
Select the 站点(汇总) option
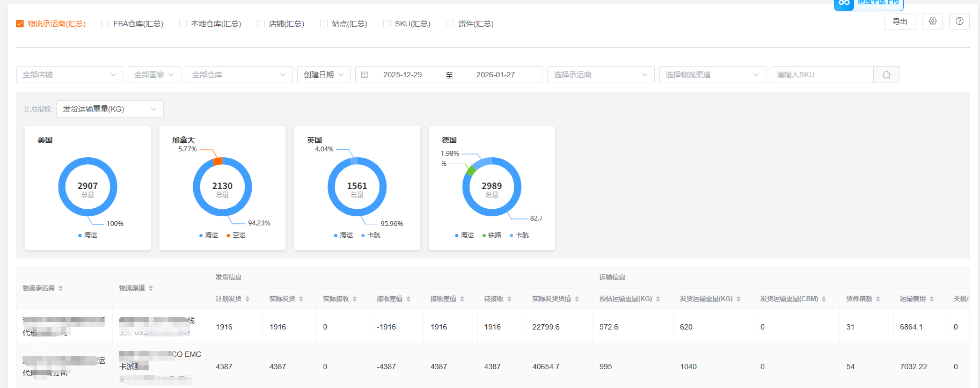(324, 24)
